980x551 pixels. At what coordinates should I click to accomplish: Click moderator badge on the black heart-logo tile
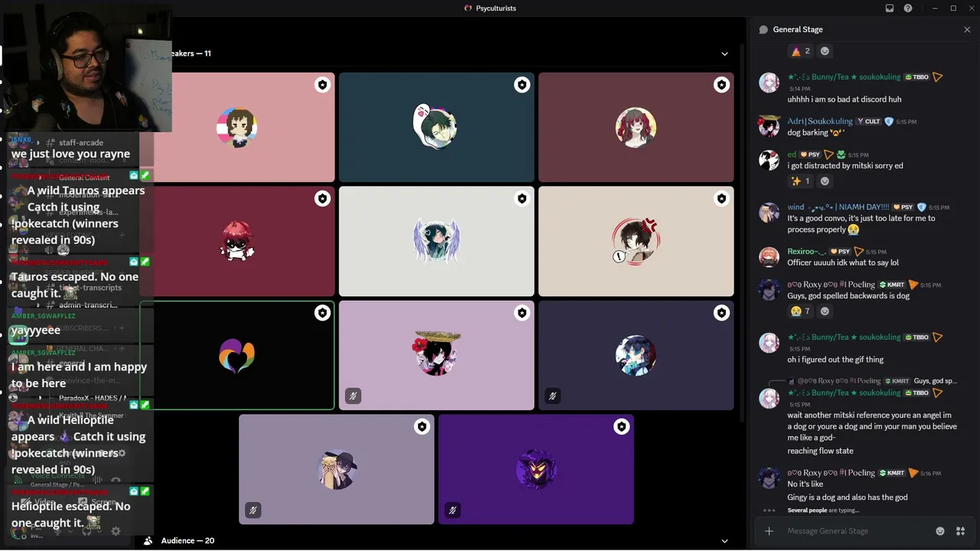coord(322,313)
